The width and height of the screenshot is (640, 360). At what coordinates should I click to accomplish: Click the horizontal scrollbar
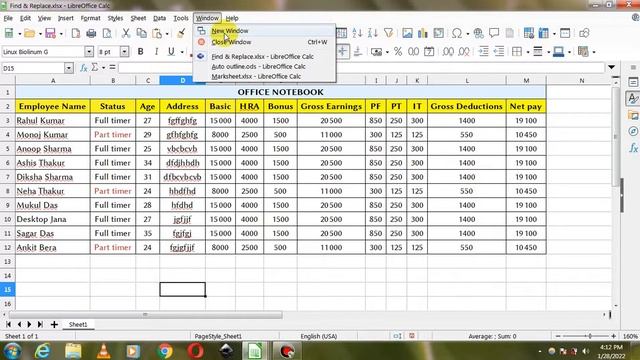click(145, 315)
